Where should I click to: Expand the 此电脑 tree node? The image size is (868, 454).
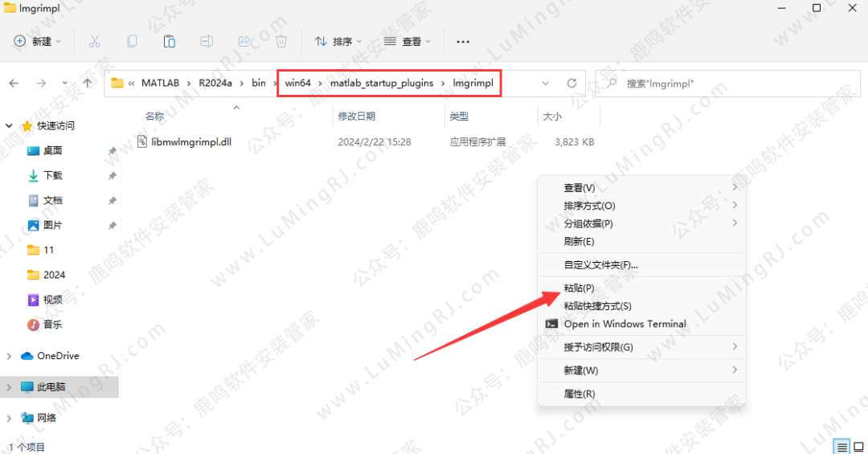click(9, 387)
